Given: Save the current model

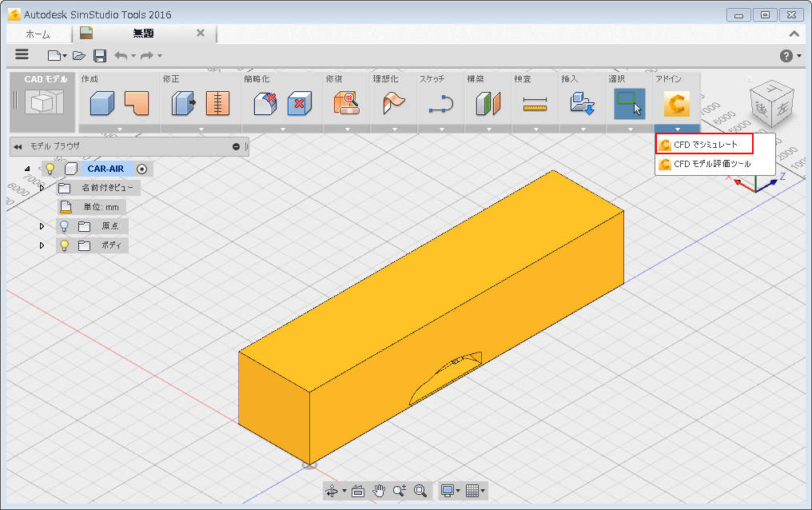Looking at the screenshot, I should click(100, 56).
